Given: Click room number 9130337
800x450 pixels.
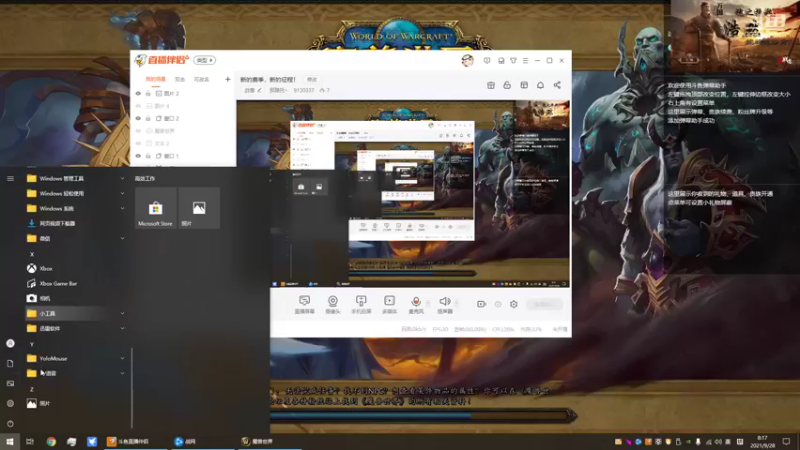Looking at the screenshot, I should (x=304, y=90).
